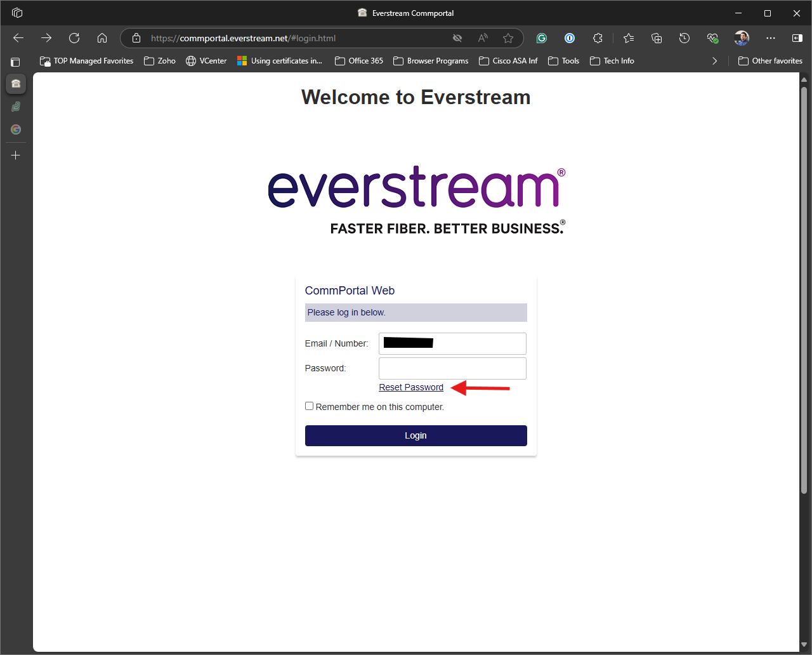Focus the Password field
812x655 pixels.
coord(452,368)
